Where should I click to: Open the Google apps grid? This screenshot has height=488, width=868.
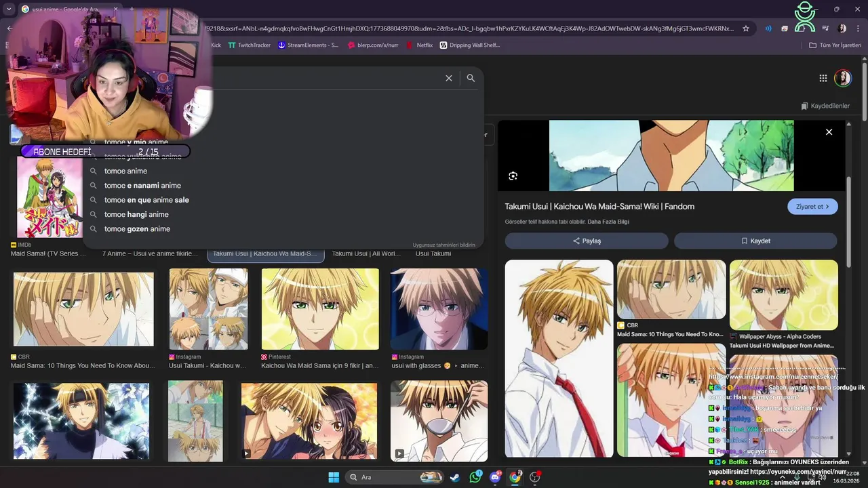[x=823, y=78]
